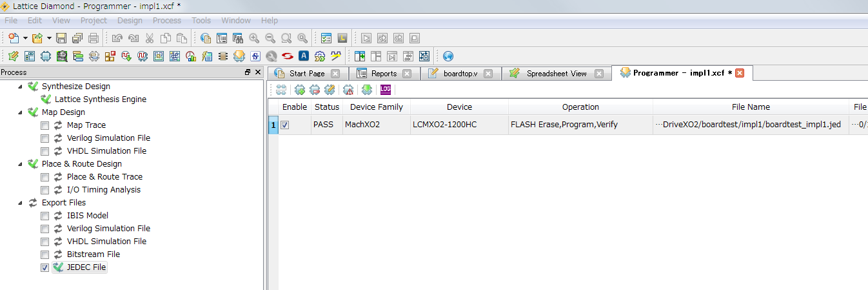This screenshot has height=290, width=868.
Task: Check I/O Timing Analysis checkbox
Action: [x=44, y=190]
